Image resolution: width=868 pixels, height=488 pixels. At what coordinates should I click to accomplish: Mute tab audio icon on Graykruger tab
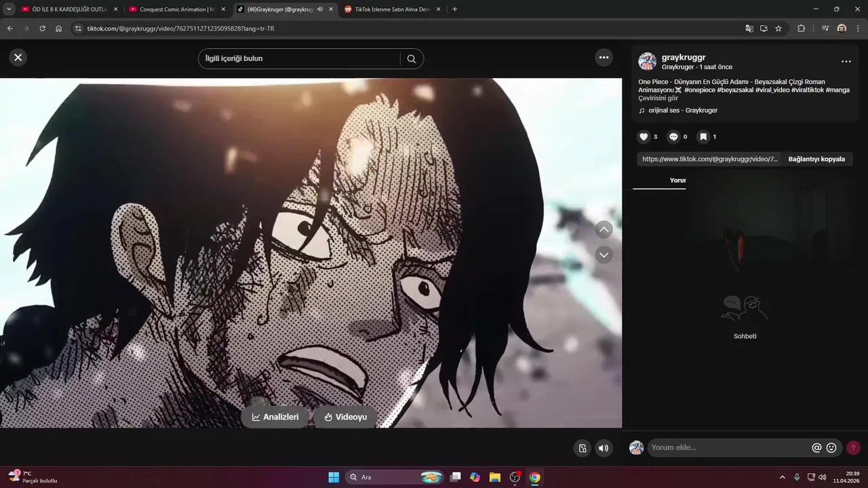click(319, 9)
